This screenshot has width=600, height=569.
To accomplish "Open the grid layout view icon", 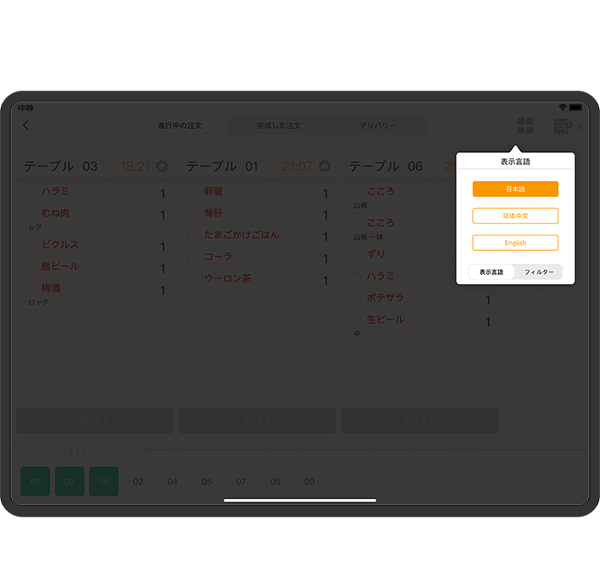I will (x=525, y=126).
